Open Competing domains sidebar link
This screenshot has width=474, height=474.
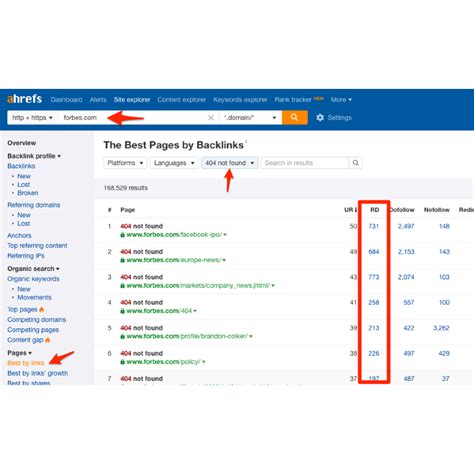coord(37,319)
